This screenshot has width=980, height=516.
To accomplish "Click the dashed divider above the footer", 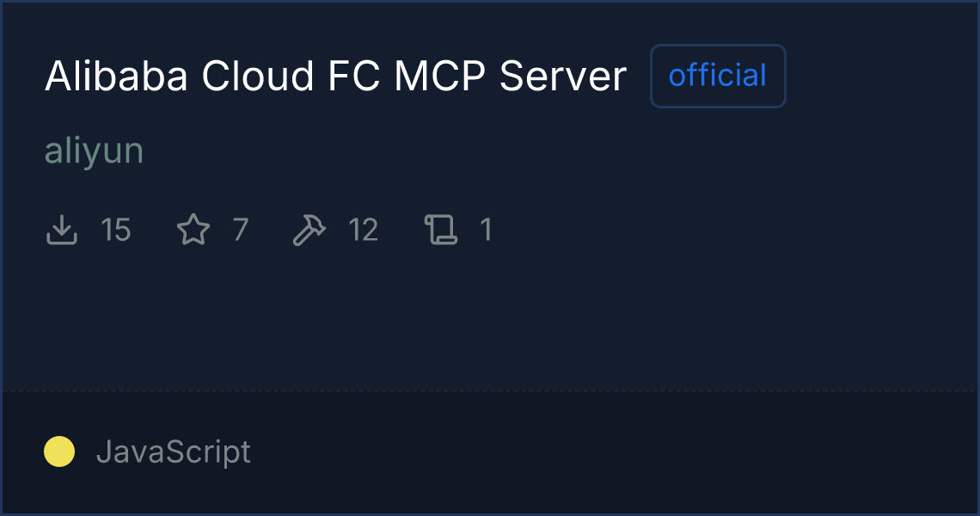I will click(490, 391).
